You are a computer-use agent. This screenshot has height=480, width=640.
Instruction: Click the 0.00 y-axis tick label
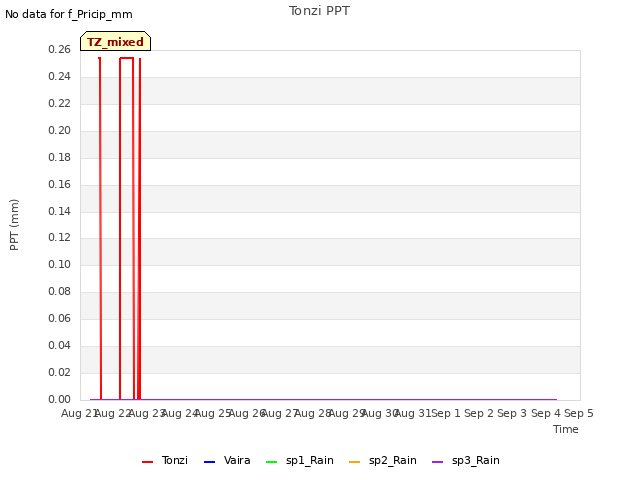coord(59,399)
